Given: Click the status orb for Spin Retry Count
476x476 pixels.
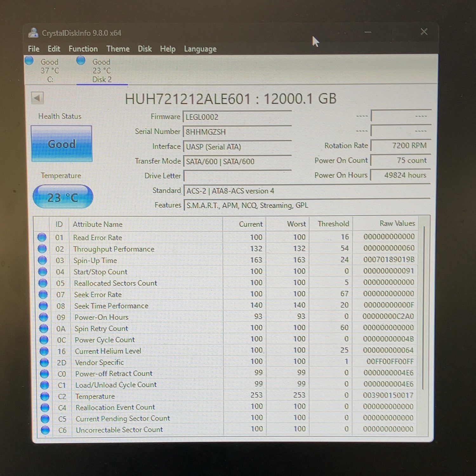Looking at the screenshot, I should point(43,328).
